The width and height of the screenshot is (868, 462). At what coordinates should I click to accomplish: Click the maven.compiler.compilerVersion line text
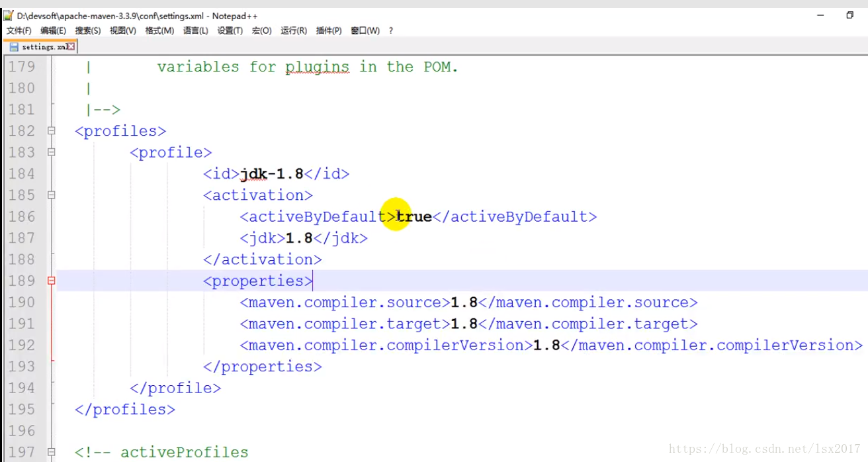point(551,345)
